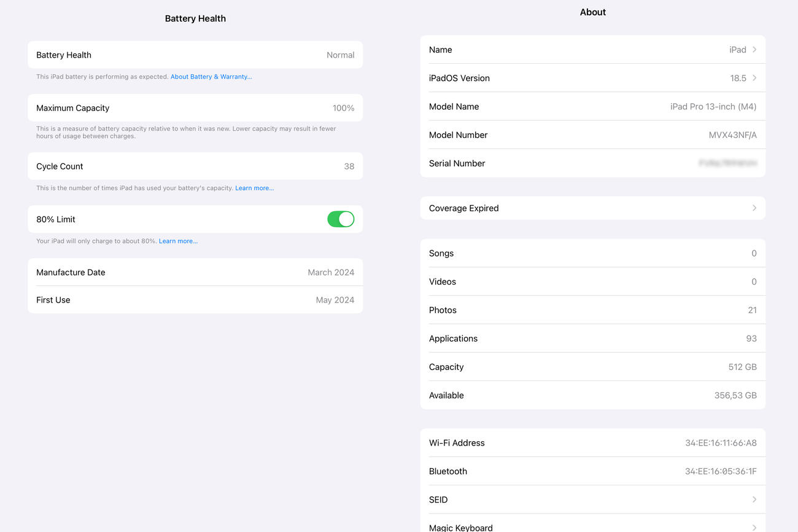Viewport: 798px width, 532px height.
Task: Open the Magic Keyboard row chevron
Action: point(754,527)
